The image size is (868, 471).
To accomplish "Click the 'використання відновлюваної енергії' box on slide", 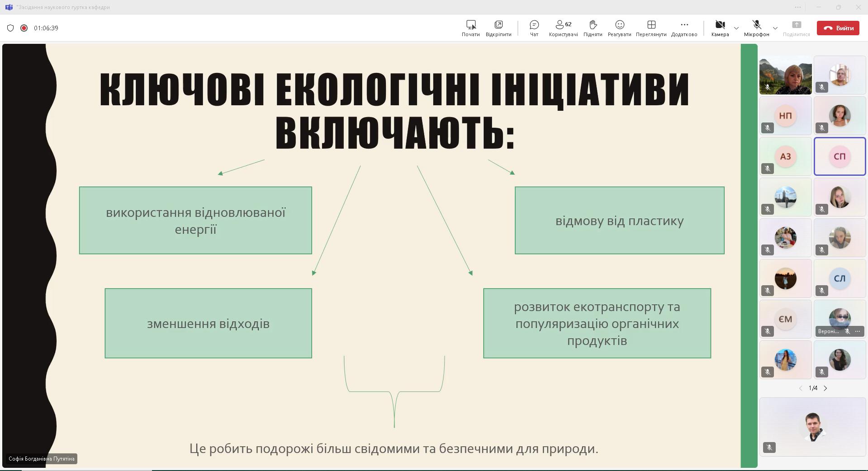I will coord(195,220).
